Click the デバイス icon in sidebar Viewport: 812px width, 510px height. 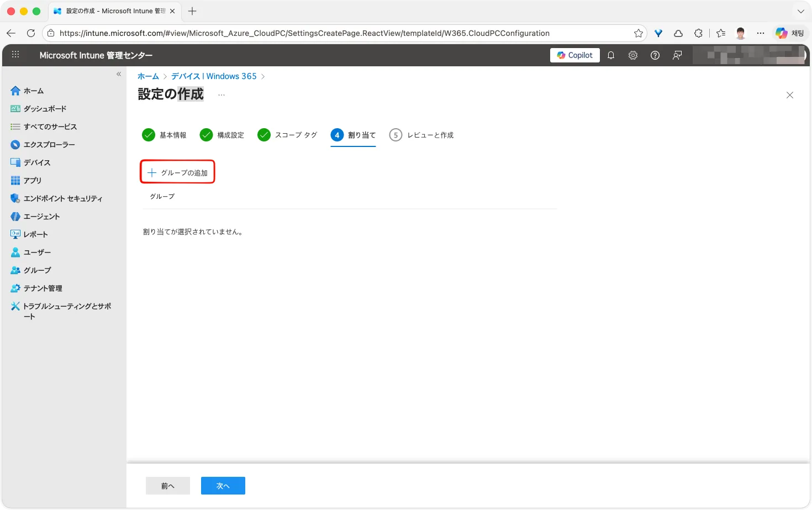click(15, 162)
